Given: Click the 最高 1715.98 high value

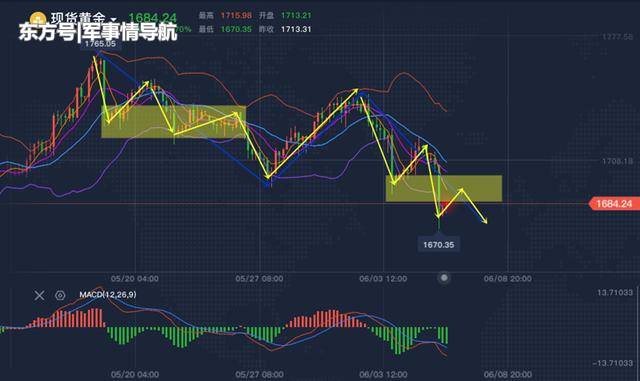Looking at the screenshot, I should (236, 16).
